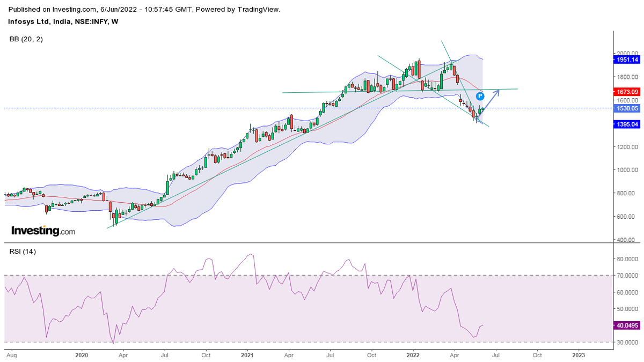This screenshot has height=362, width=644.
Task: Click the 2000.00 price axis label
Action: pos(627,54)
